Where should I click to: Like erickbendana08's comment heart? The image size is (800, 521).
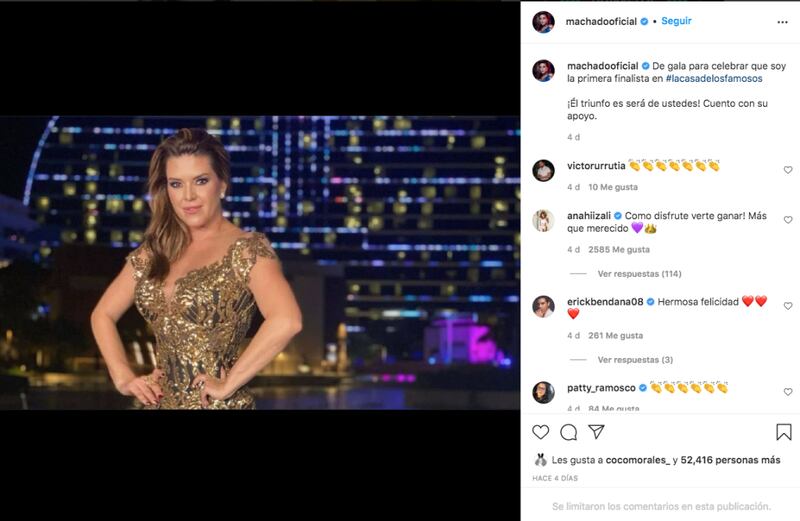[788, 306]
